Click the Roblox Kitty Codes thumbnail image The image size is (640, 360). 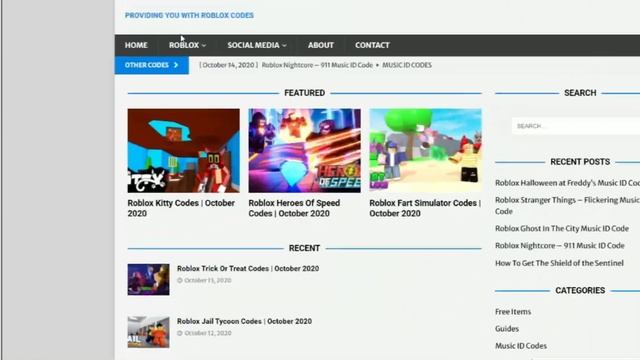pos(183,151)
